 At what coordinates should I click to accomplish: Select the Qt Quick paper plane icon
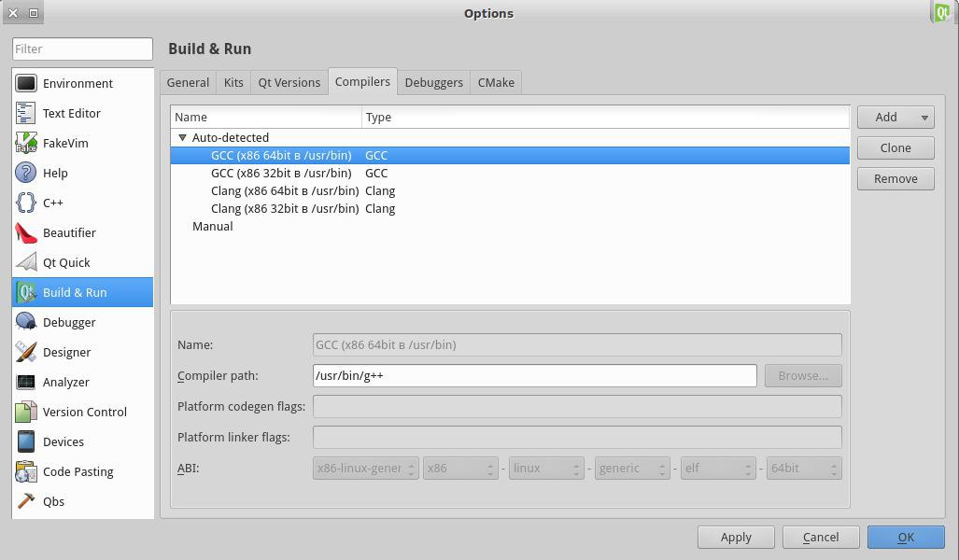(x=26, y=262)
